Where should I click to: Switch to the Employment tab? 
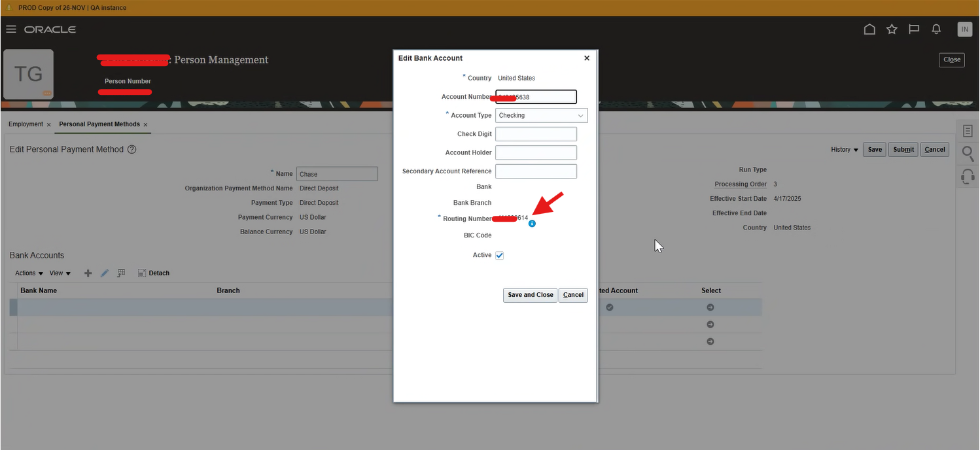point(26,124)
